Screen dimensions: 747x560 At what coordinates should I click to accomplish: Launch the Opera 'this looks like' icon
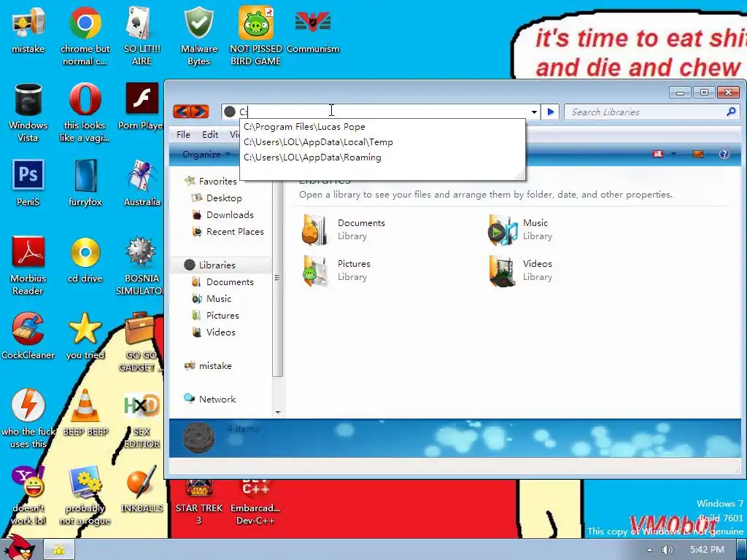pyautogui.click(x=85, y=113)
